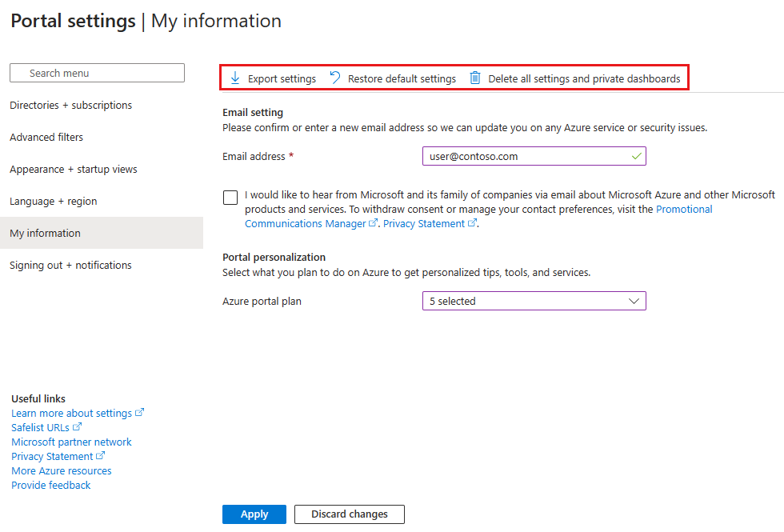Open Signing out + notifications section

pos(70,265)
